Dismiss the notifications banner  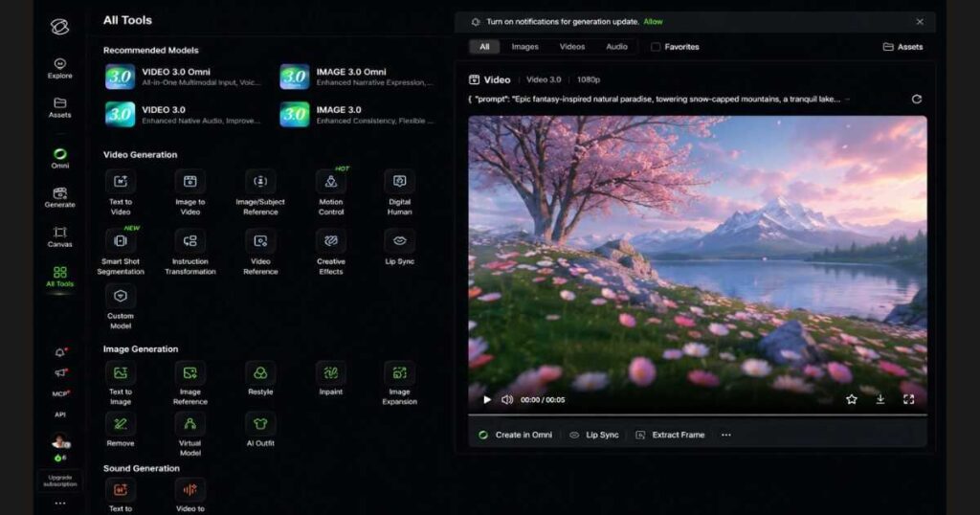(920, 22)
